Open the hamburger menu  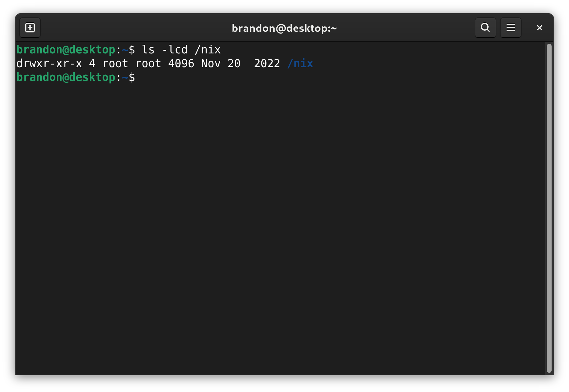(511, 28)
